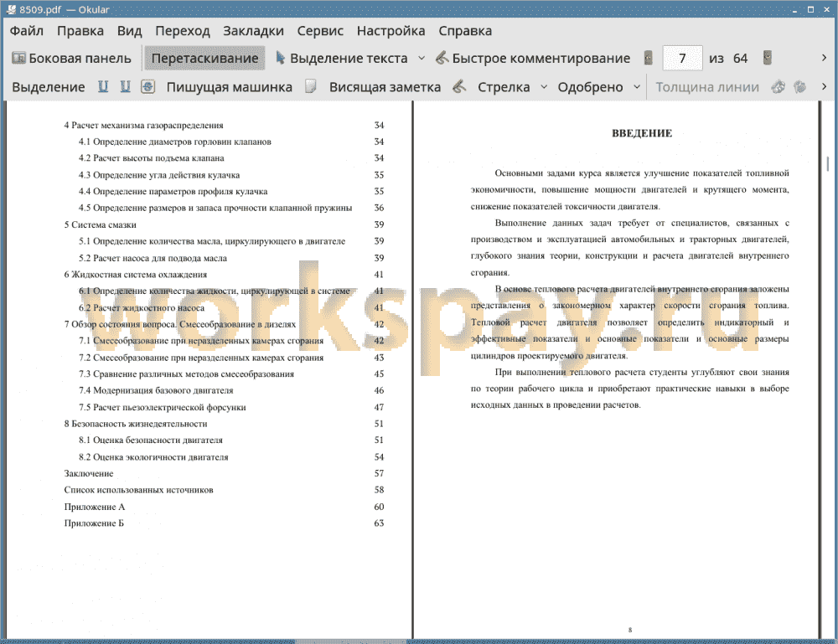Click contents line '8.2 Оценка экологичности двигателя'
Viewport: 838px width, 644px height.
153,457
